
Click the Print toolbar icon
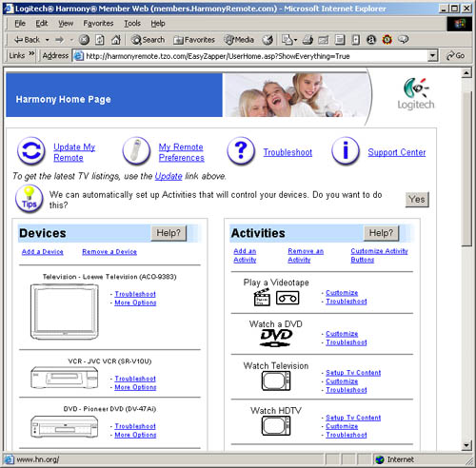click(x=307, y=40)
